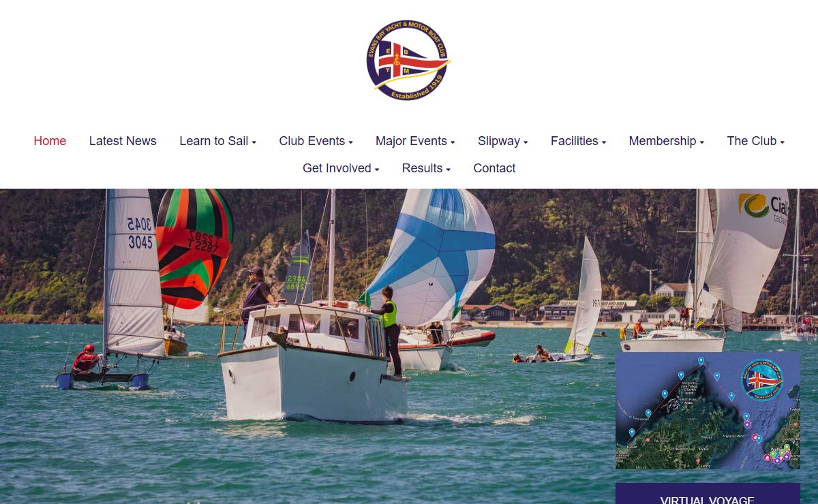Expand the Club Events dropdown
This screenshot has width=818, height=504.
316,141
